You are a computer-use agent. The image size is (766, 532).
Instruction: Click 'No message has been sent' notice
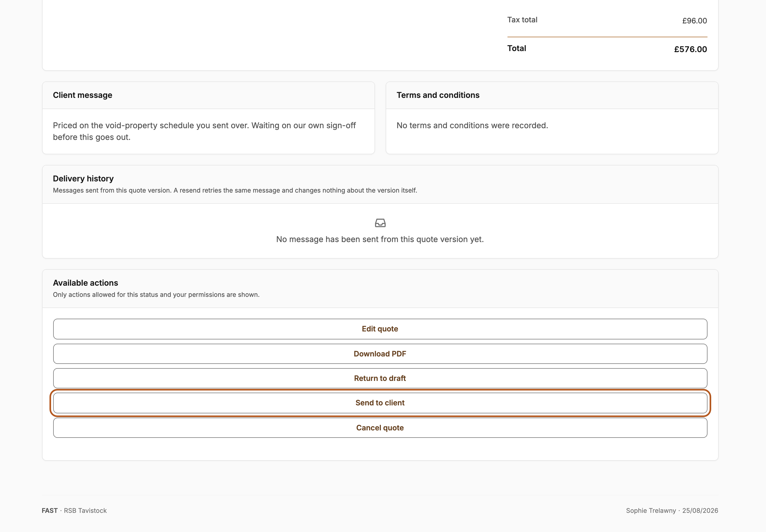[380, 239]
